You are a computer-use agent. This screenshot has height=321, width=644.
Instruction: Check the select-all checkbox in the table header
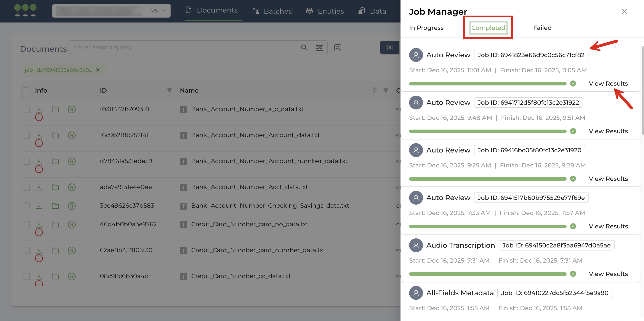coord(26,90)
